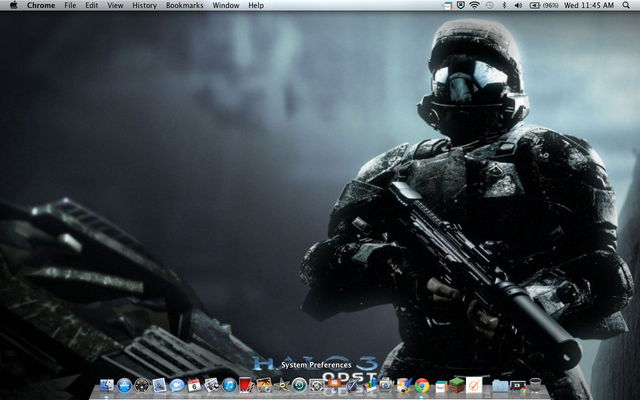Open iMovie star icon in the Dock
The image size is (640, 400).
(x=282, y=385)
